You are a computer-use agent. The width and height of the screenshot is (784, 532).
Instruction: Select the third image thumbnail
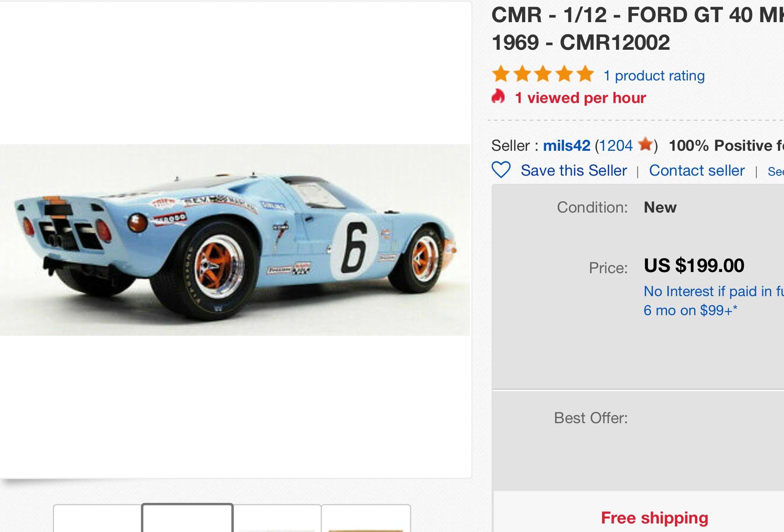[x=277, y=518]
